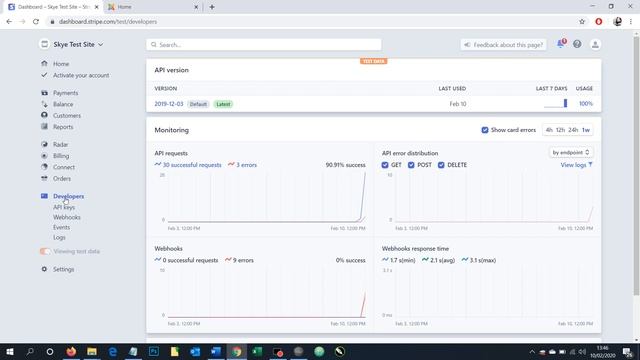Open Webhooks submenu item
Viewport: 640px width, 360px height.
67,217
